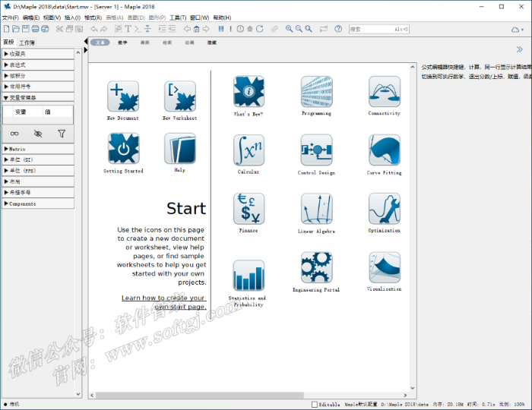Viewport: 532px width, 410px height.
Task: Open the Linear Algebra icon
Action: coord(317,208)
